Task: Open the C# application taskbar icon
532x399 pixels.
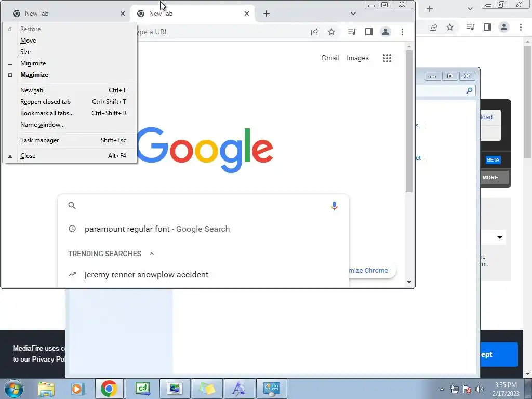Action: click(x=142, y=389)
